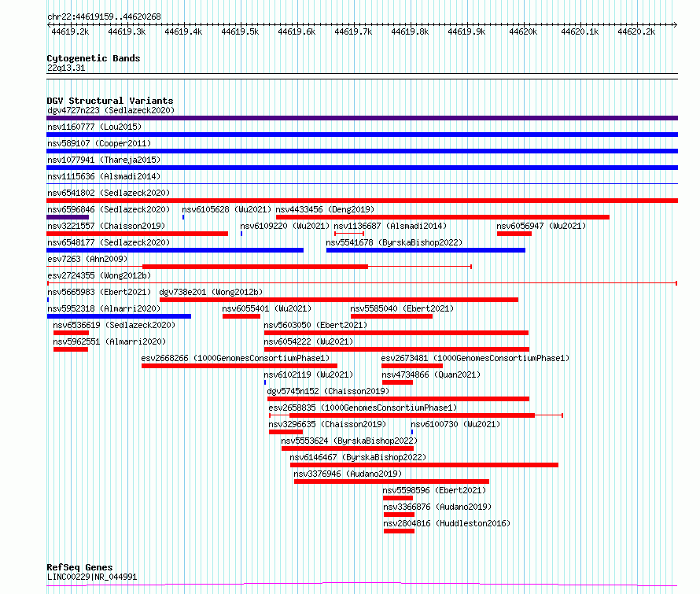Click the 44619.5k ruler tick label
Image resolution: width=700 pixels, height=594 pixels.
pyautogui.click(x=240, y=31)
